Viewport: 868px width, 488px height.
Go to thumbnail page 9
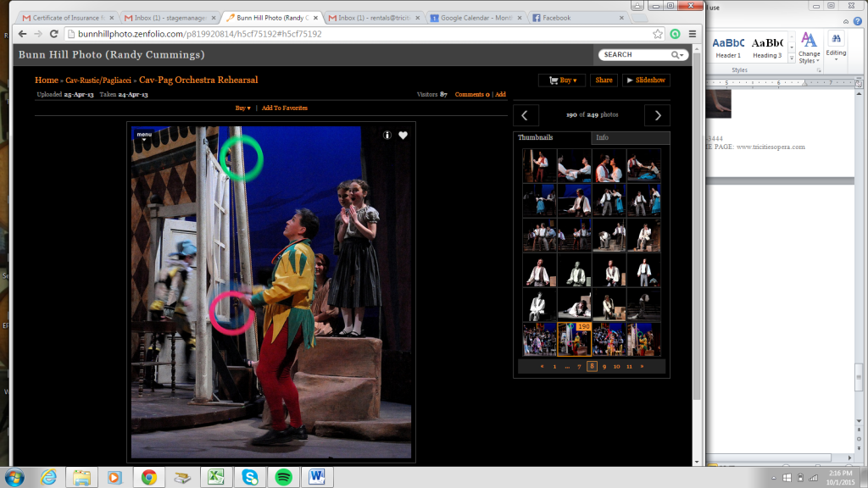[x=604, y=367]
